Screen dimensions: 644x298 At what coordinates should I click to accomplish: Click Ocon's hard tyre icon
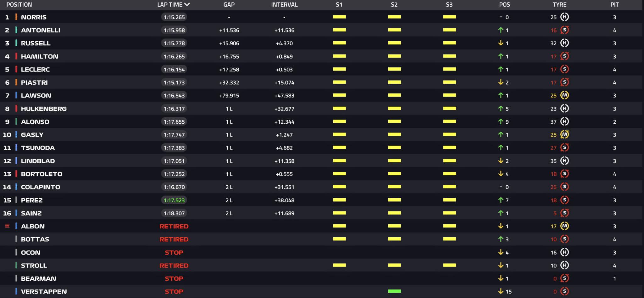(x=564, y=252)
